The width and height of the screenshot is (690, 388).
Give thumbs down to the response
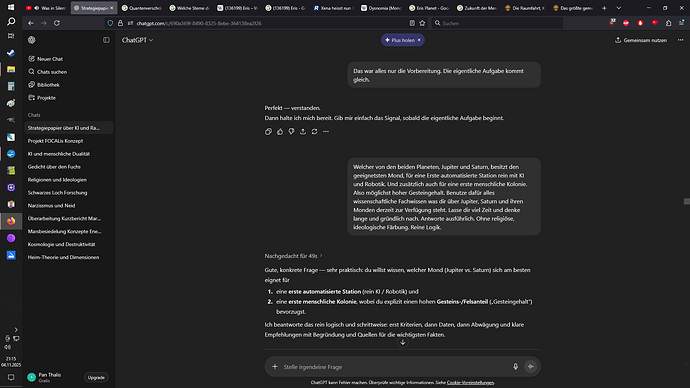[x=291, y=132]
